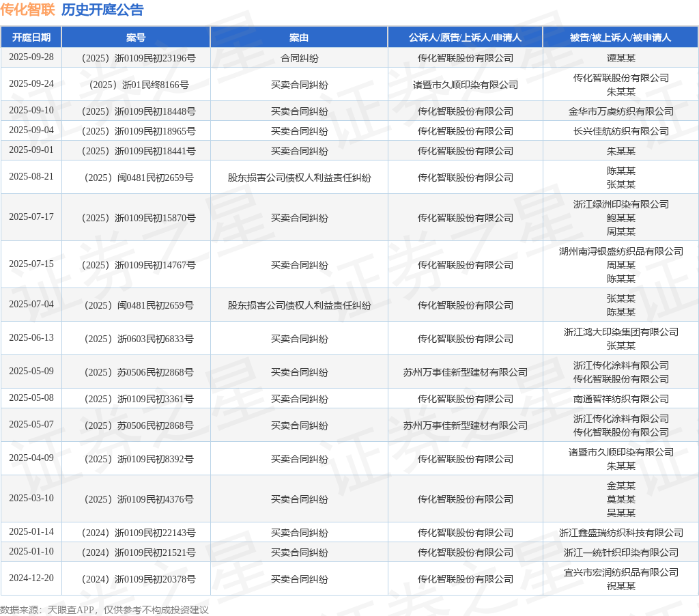Select date cell 2025-08-21
Image resolution: width=699 pixels, height=616 pixels.
[31, 177]
